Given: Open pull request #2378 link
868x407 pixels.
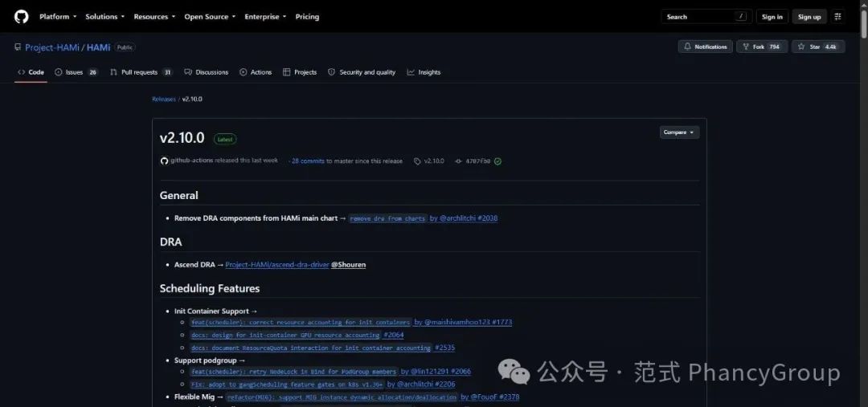Looking at the screenshot, I should tap(509, 397).
